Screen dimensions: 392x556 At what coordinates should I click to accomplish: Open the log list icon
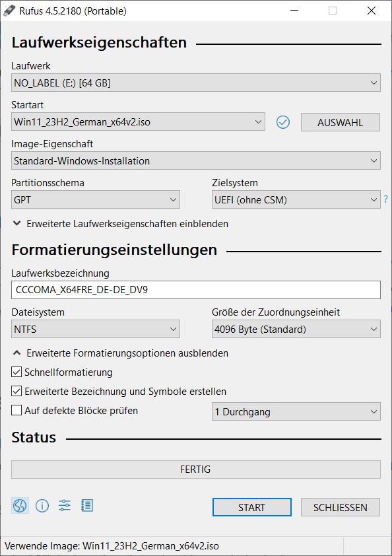tap(87, 505)
